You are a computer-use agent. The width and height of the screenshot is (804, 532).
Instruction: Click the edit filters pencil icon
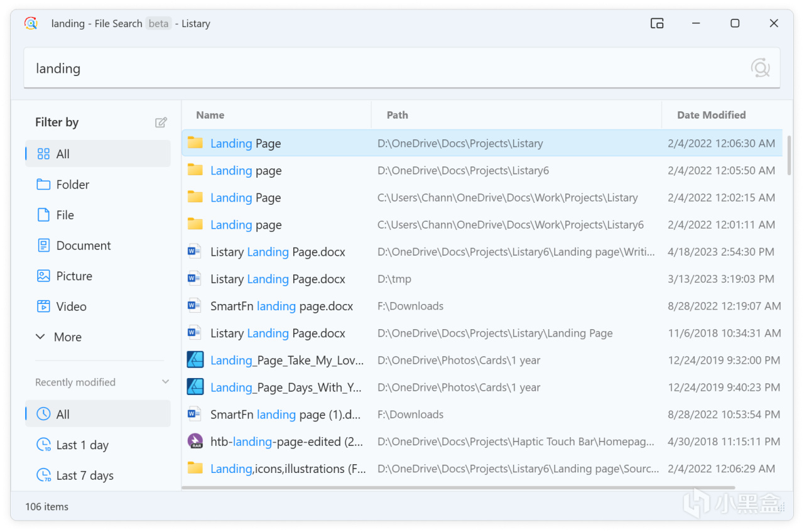tap(161, 122)
